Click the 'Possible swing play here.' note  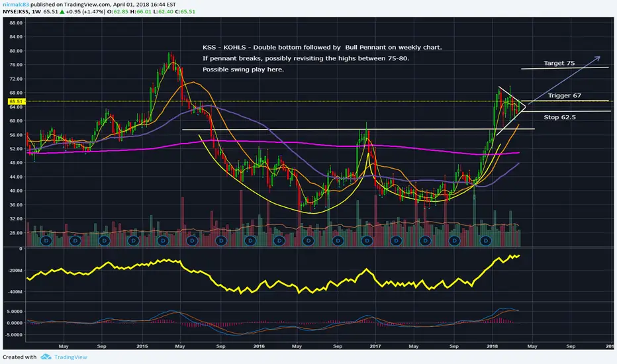pos(243,69)
